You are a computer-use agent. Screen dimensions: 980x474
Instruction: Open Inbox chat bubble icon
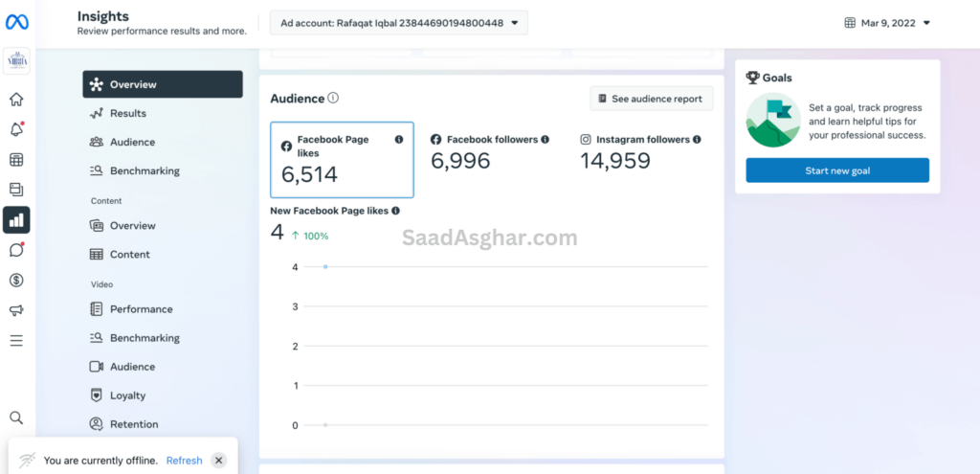tap(16, 250)
